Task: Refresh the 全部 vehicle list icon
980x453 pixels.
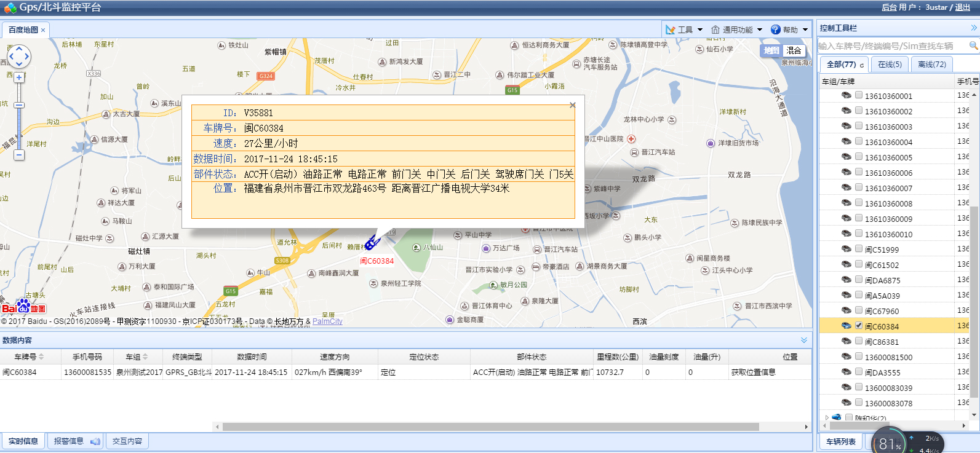Action: pos(862,65)
